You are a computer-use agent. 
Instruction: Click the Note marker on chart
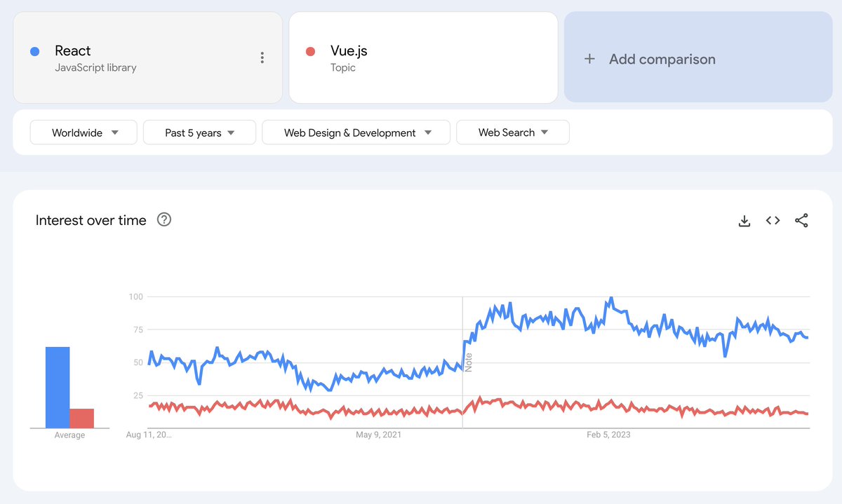[x=469, y=362]
